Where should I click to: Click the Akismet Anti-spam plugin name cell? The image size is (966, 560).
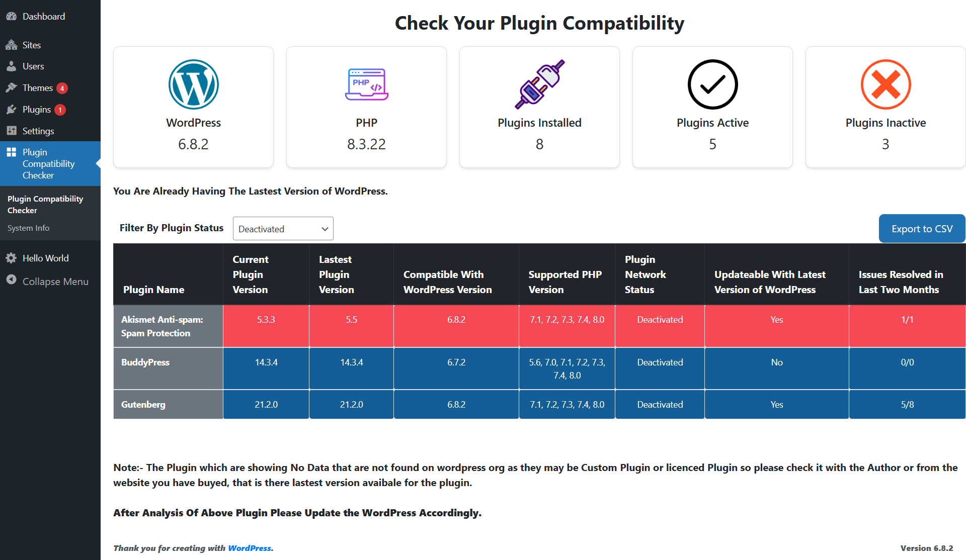pos(168,326)
